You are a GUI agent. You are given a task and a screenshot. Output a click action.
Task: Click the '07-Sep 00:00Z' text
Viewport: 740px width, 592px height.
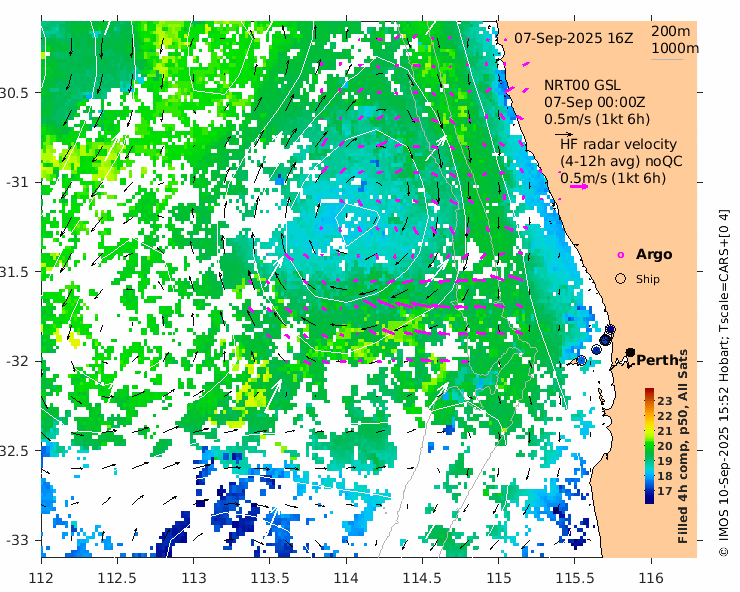[x=595, y=102]
